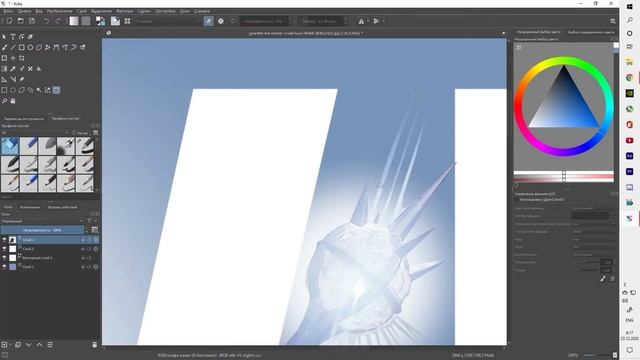Click the Save document icon
This screenshot has height=360, width=640.
coord(32,21)
